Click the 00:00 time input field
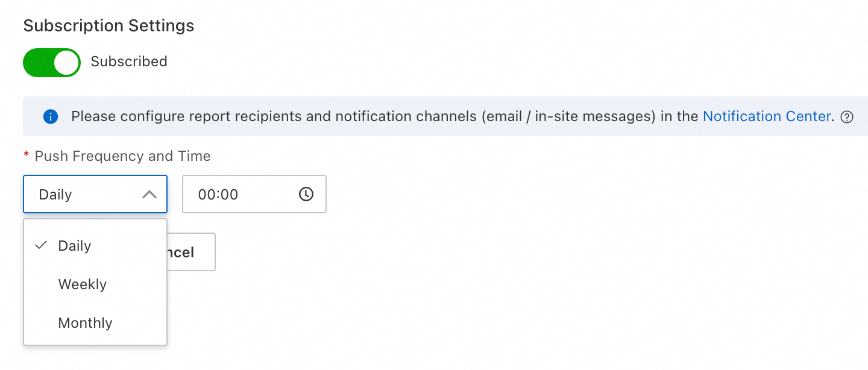Screen dimensions: 868x370 click(254, 194)
